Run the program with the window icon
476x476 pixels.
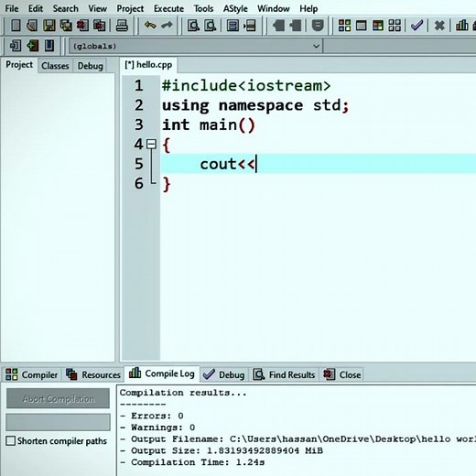(362, 26)
